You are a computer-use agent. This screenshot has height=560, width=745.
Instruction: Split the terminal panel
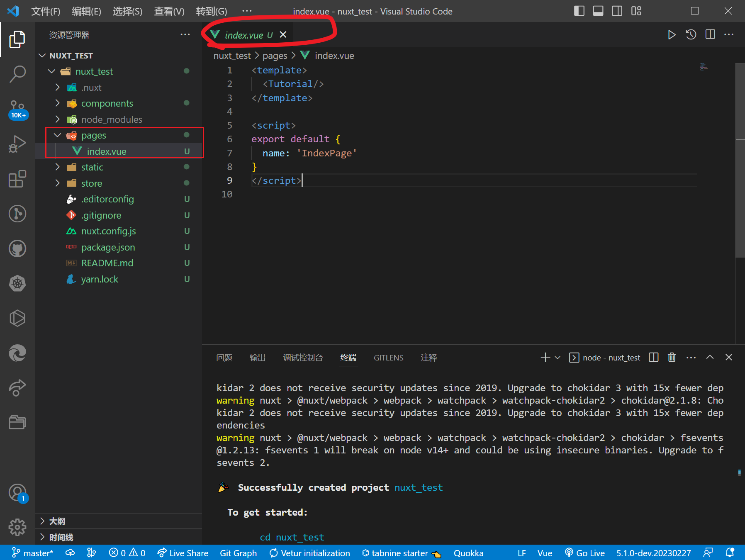point(654,357)
